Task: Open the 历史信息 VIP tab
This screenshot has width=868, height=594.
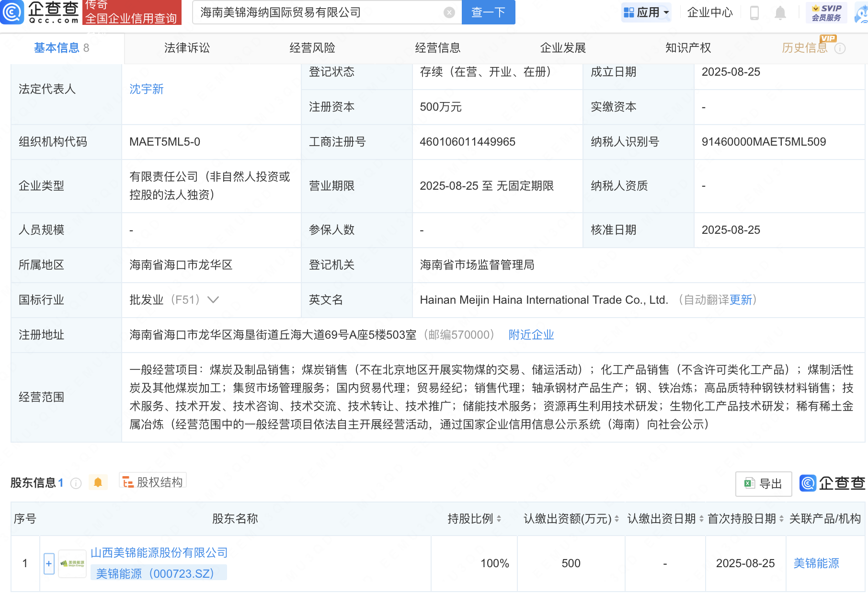Action: (x=805, y=48)
